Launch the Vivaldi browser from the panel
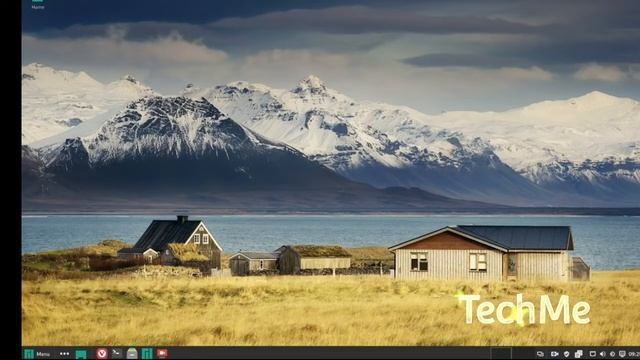Viewport: 640px width, 360px height. [x=102, y=353]
